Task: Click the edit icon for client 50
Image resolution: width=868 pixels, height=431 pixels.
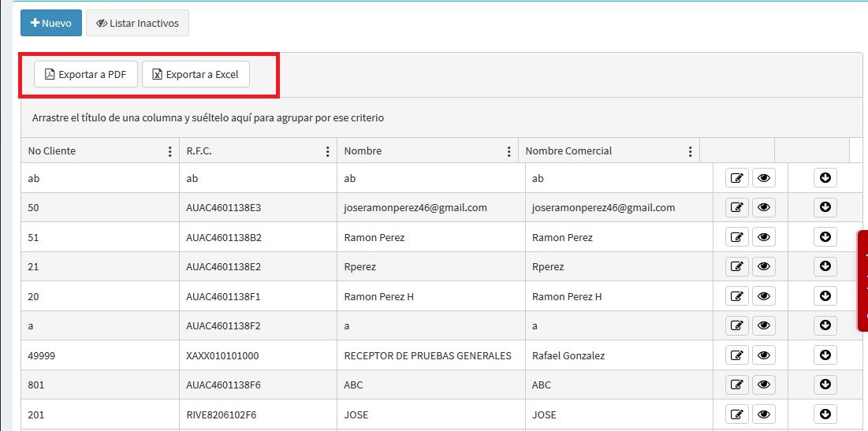Action: (x=736, y=208)
